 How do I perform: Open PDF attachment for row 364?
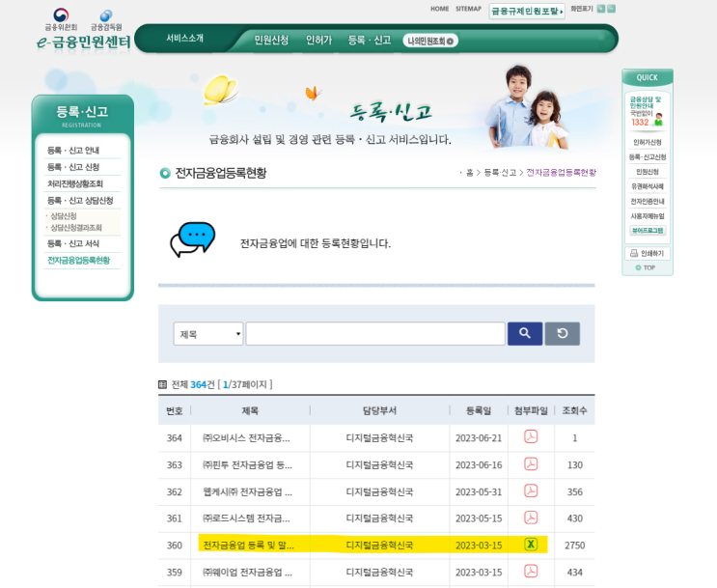(531, 436)
